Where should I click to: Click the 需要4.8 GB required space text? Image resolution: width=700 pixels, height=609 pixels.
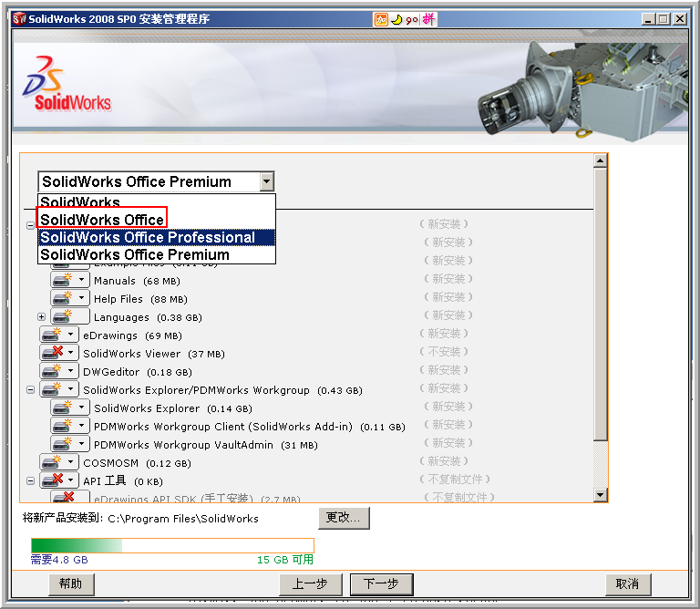(59, 560)
